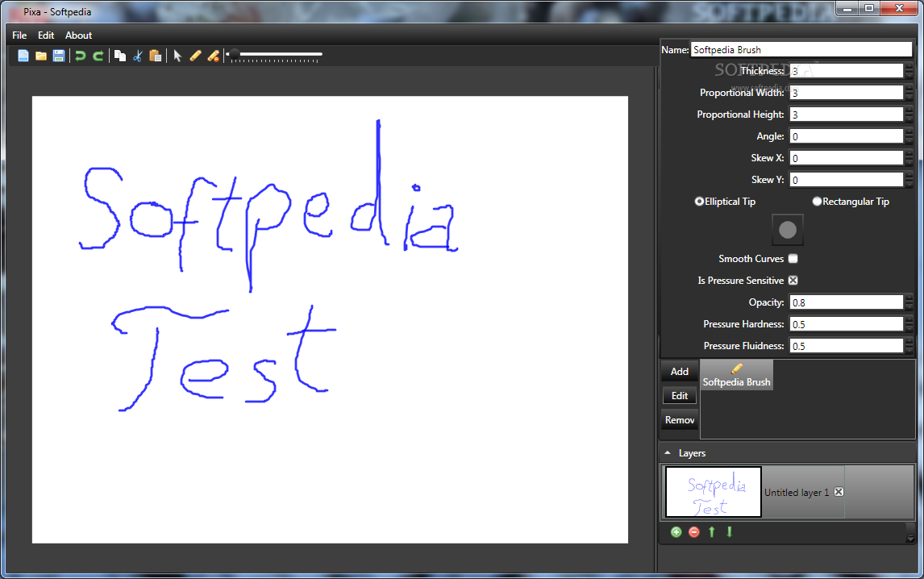The width and height of the screenshot is (924, 579).
Task: Open the Edit menu
Action: [x=46, y=35]
